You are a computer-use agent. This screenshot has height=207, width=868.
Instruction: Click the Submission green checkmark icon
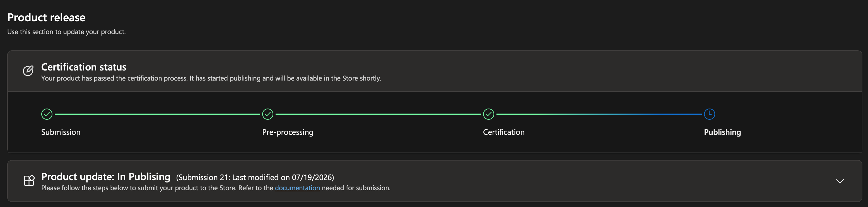(x=47, y=114)
